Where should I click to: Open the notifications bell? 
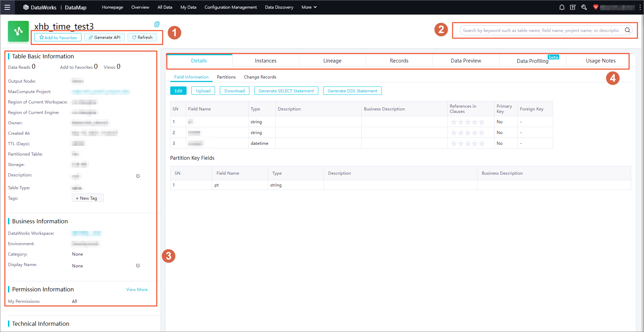[x=562, y=7]
